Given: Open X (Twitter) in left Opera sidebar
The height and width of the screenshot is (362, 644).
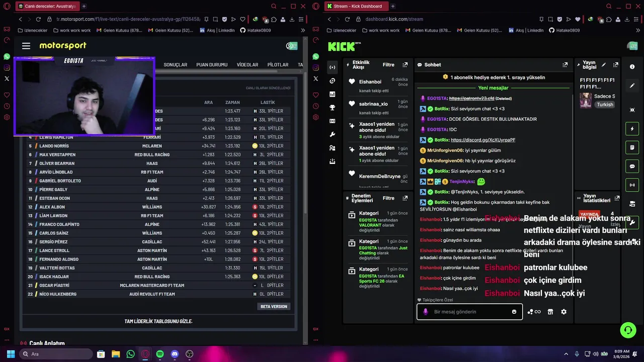Looking at the screenshot, I should point(7,78).
